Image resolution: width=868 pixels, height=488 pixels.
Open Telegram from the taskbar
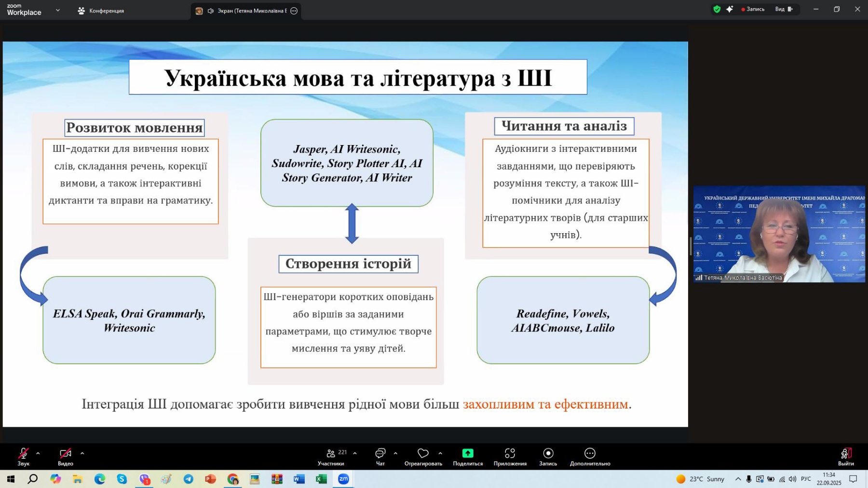[189, 479]
